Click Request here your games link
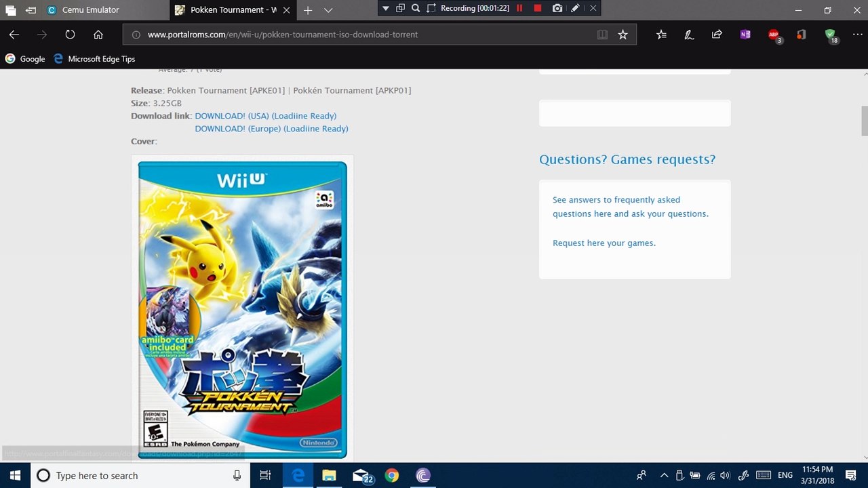This screenshot has height=488, width=868. pyautogui.click(x=604, y=243)
